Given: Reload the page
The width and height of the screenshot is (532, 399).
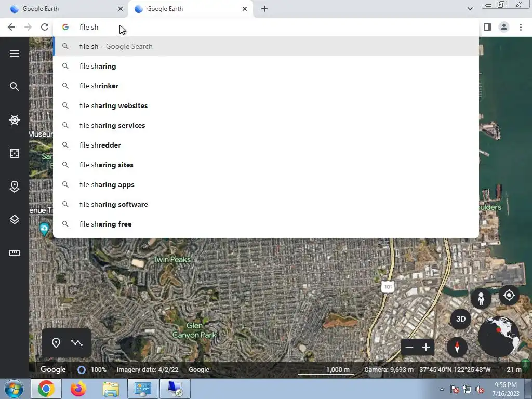Looking at the screenshot, I should tap(45, 27).
